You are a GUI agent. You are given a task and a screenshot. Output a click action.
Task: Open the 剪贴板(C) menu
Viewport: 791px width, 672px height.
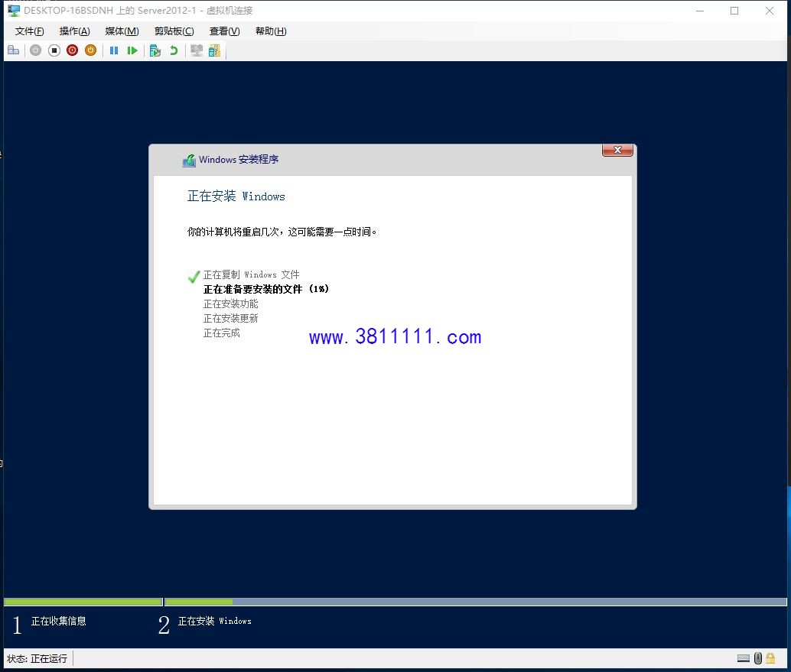click(174, 31)
